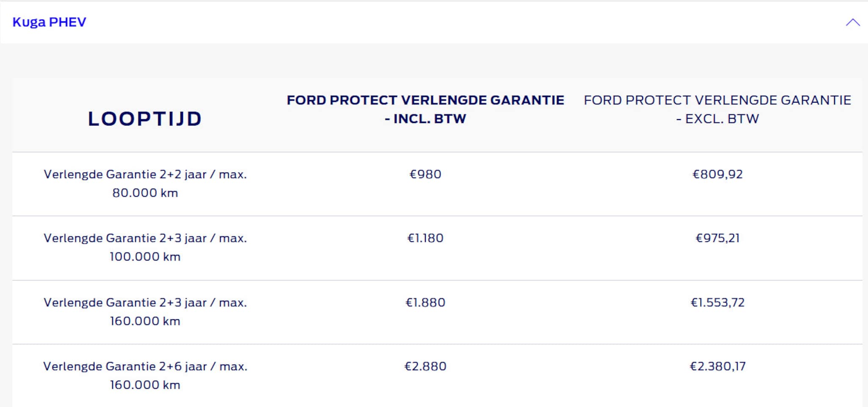Screen dimensions: 868x407
Task: Select the 2+6 jaar 160.000 km row label
Action: point(145,375)
